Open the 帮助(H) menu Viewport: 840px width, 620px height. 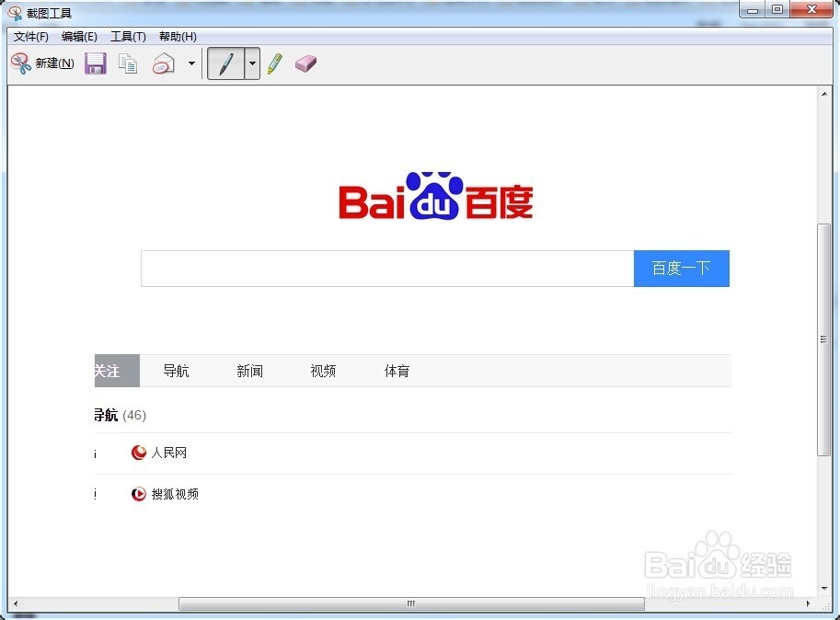178,37
